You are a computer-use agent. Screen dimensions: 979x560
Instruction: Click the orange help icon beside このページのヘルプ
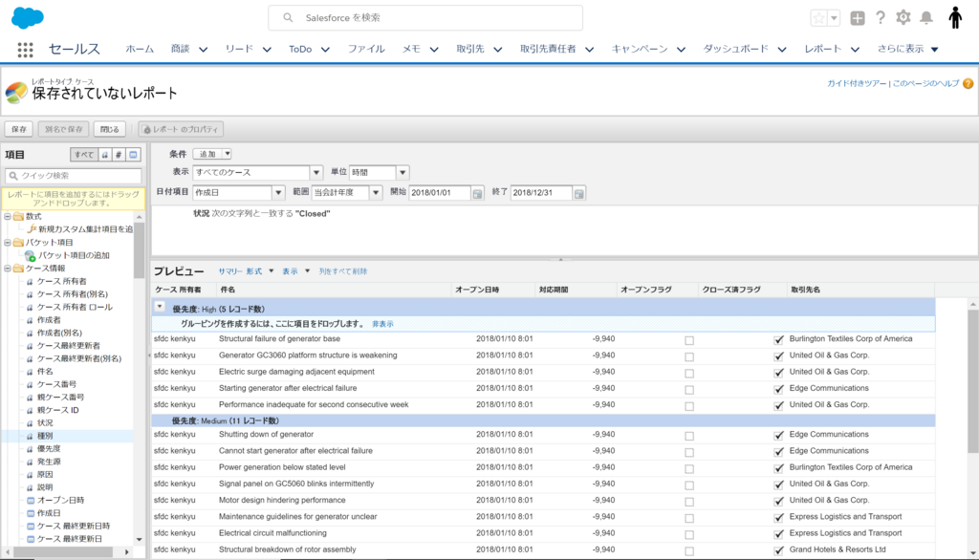(968, 84)
